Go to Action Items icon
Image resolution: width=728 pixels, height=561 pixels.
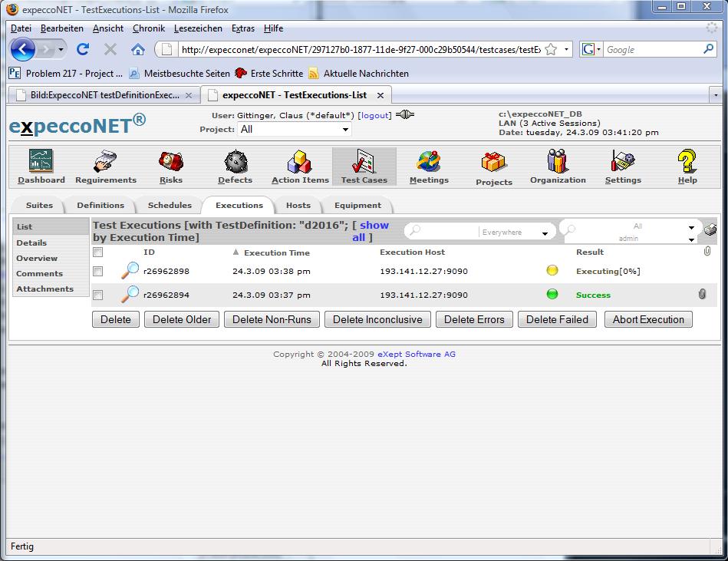pos(299,162)
